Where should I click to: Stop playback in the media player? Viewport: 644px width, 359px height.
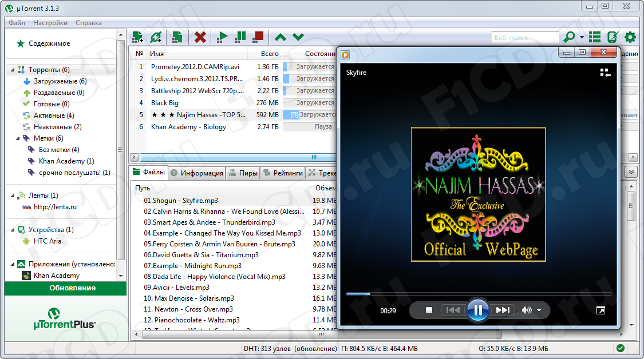[x=429, y=310]
